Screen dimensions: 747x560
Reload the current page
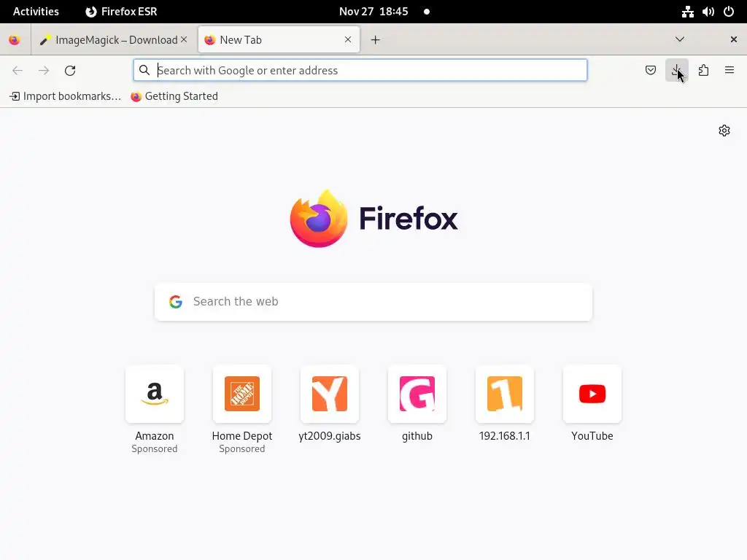pyautogui.click(x=70, y=71)
